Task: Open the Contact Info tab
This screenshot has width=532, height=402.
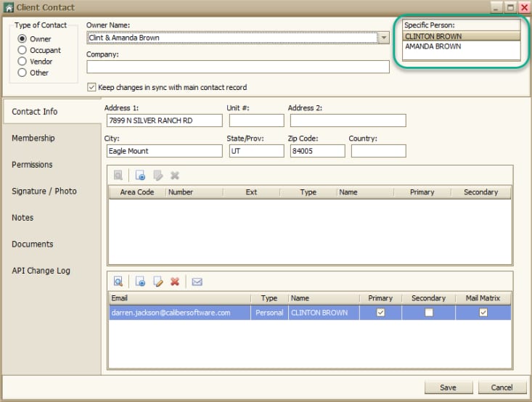Action: click(x=52, y=111)
